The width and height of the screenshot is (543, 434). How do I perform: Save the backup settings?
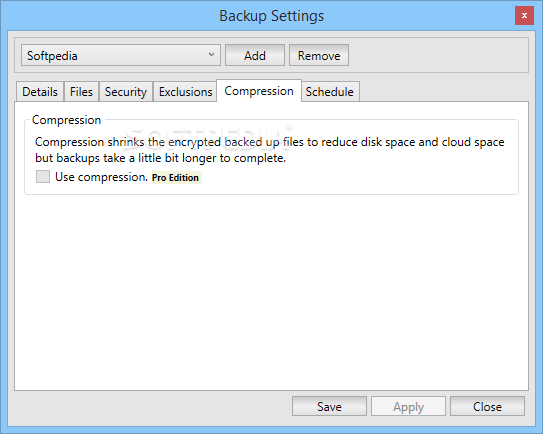(x=329, y=406)
